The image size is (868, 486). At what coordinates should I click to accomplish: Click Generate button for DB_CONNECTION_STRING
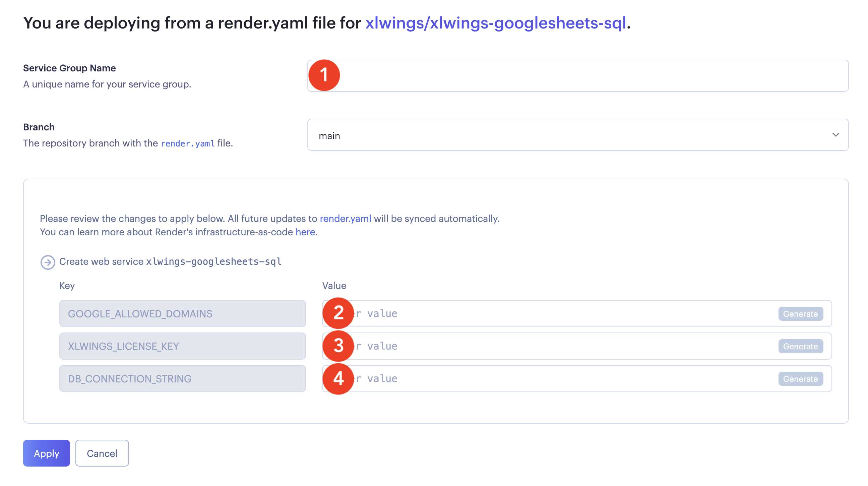[801, 379]
